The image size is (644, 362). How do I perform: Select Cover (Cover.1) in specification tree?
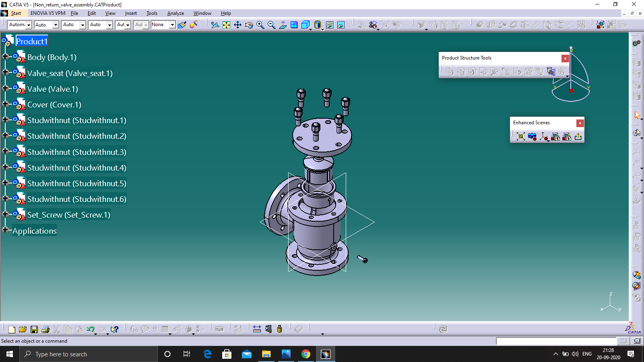pyautogui.click(x=54, y=105)
